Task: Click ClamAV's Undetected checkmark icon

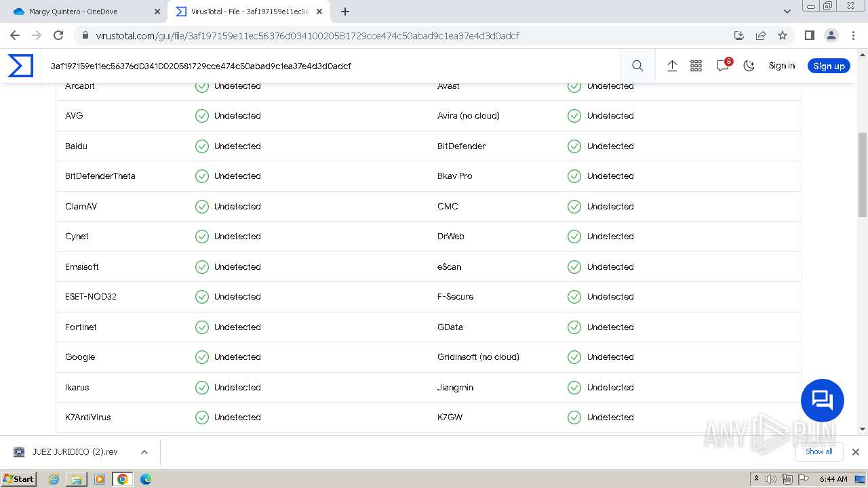Action: [202, 206]
